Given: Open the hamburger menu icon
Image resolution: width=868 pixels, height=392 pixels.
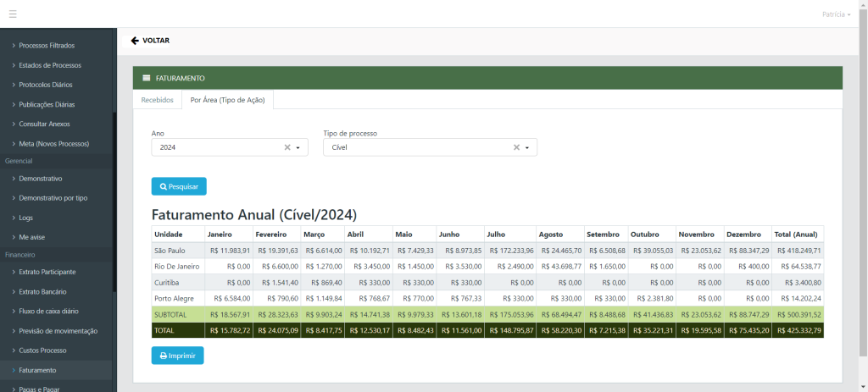Looking at the screenshot, I should (13, 14).
